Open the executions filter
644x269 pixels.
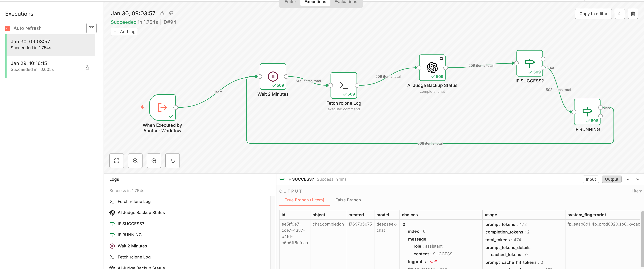[x=91, y=28]
